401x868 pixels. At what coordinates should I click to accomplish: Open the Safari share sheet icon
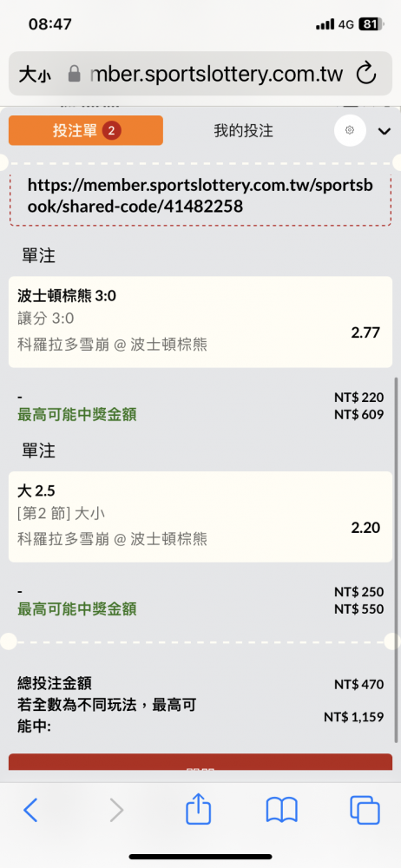pyautogui.click(x=198, y=809)
